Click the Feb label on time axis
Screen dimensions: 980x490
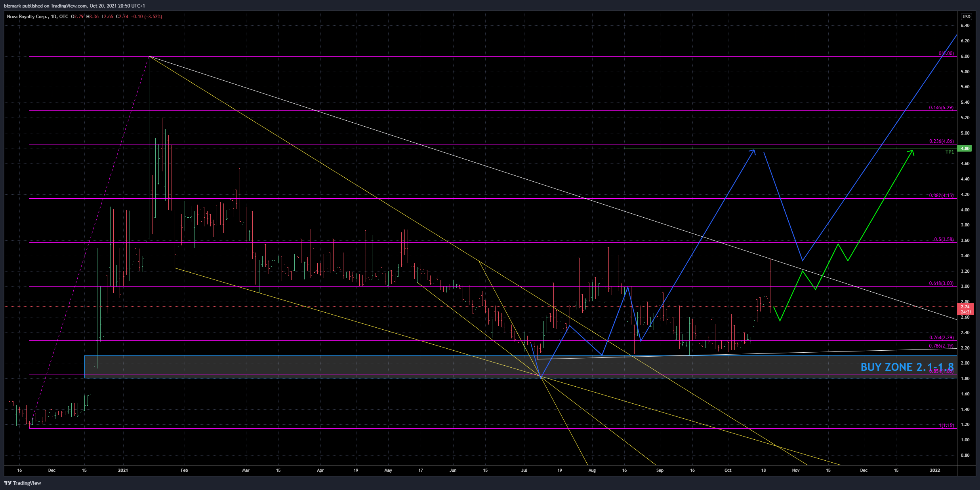click(184, 470)
